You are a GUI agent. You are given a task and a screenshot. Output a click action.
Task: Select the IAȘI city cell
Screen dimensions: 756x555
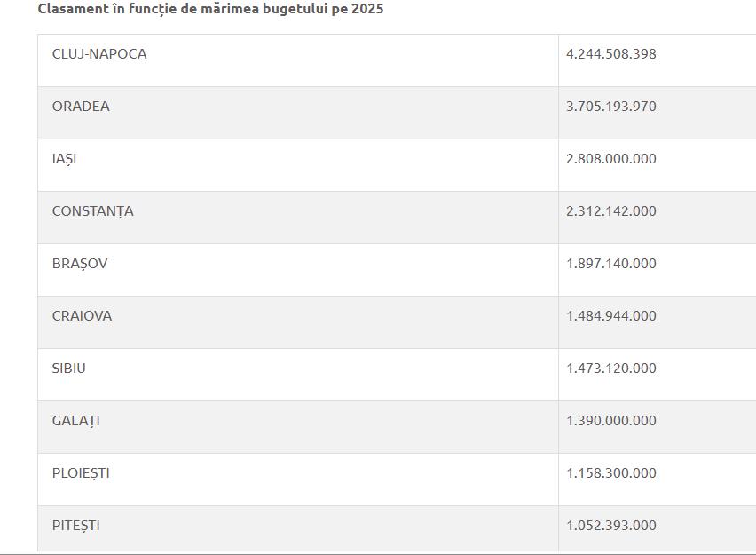(x=64, y=159)
